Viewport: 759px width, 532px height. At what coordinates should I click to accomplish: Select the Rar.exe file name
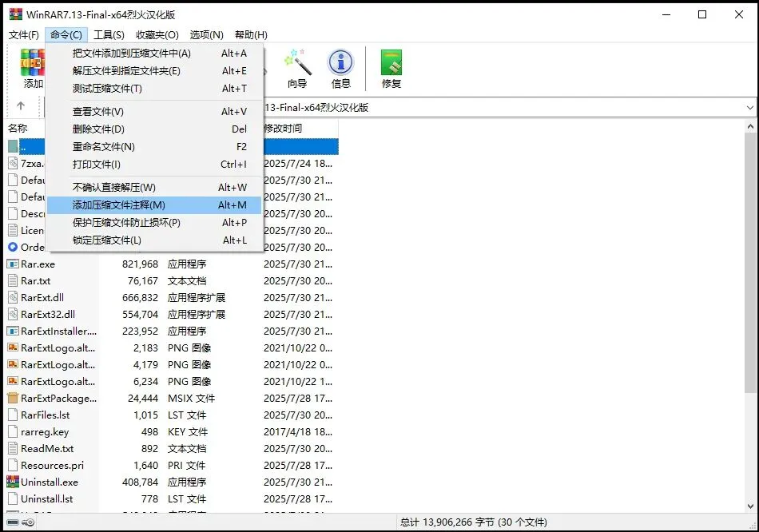click(38, 264)
